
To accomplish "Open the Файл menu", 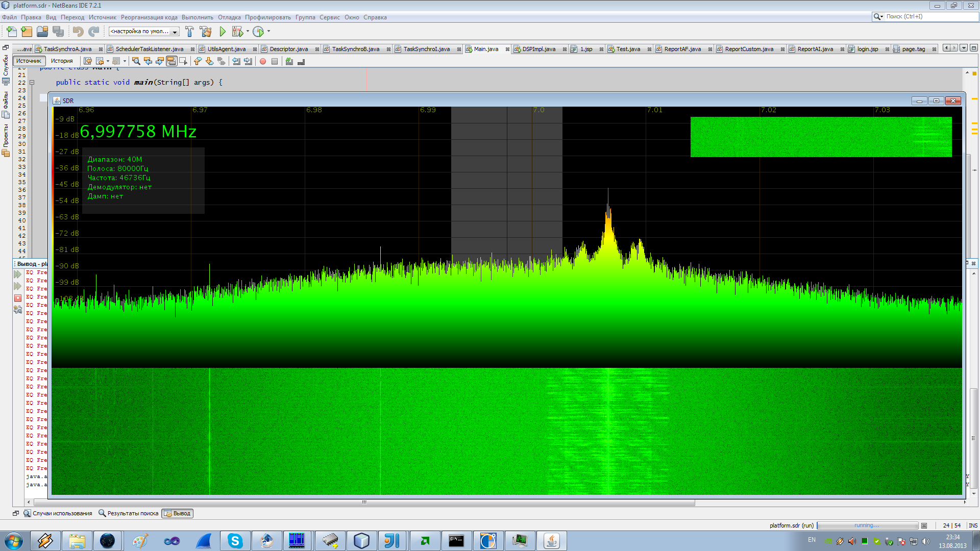I will (9, 17).
